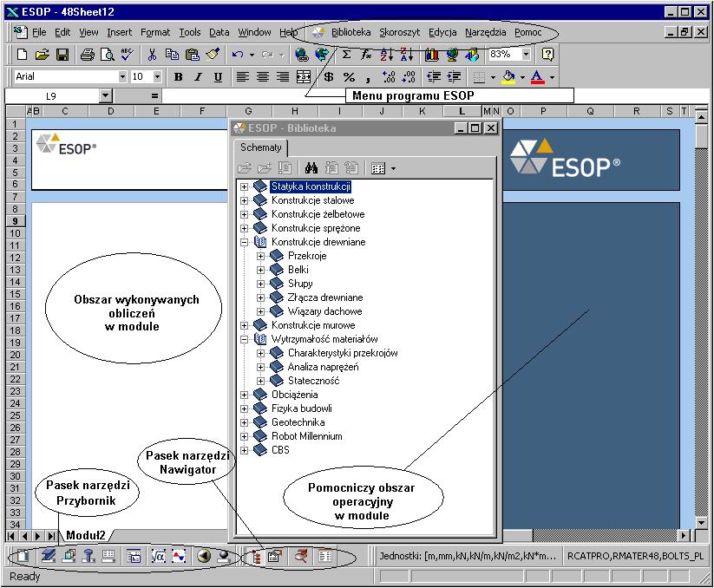The height and width of the screenshot is (588, 714).
Task: Click the Format Painter brush icon
Action: point(213,55)
